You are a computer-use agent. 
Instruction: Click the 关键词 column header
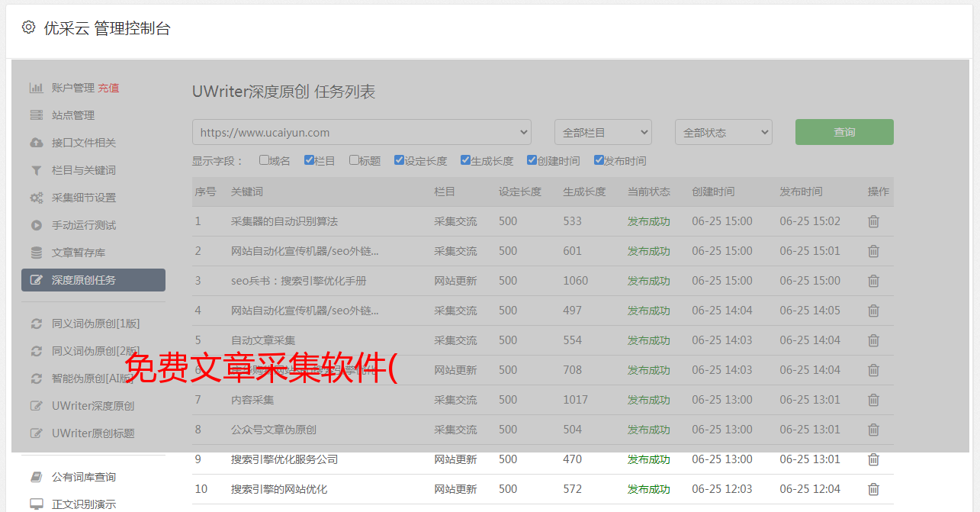click(247, 192)
